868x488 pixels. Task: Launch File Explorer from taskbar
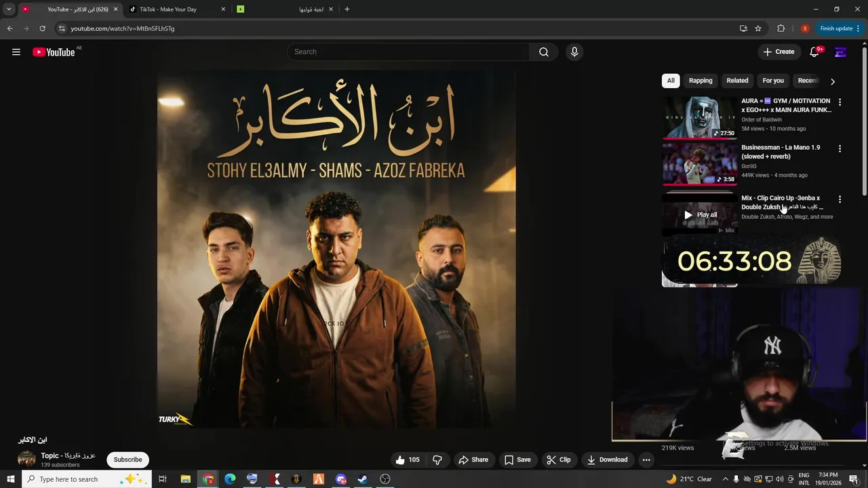click(x=185, y=479)
